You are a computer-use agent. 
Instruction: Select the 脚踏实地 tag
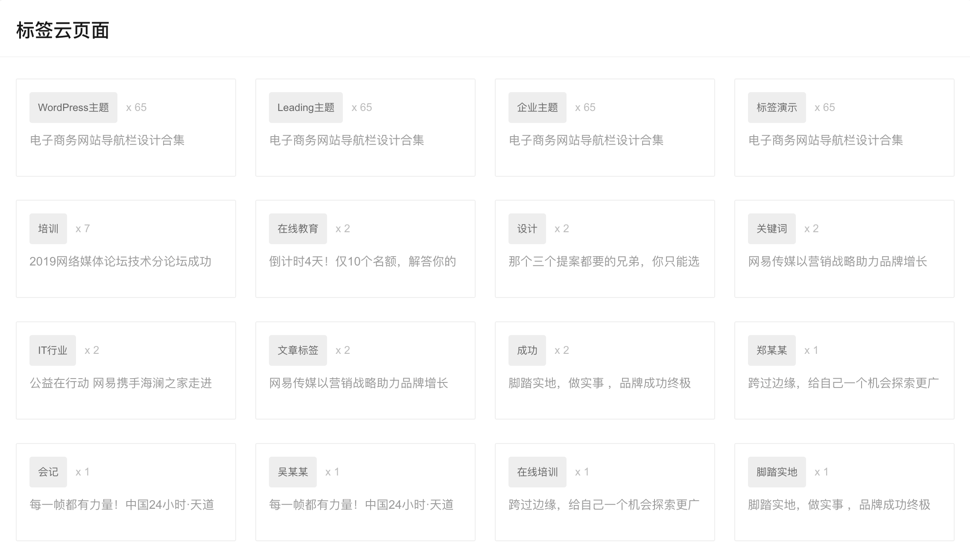point(777,471)
